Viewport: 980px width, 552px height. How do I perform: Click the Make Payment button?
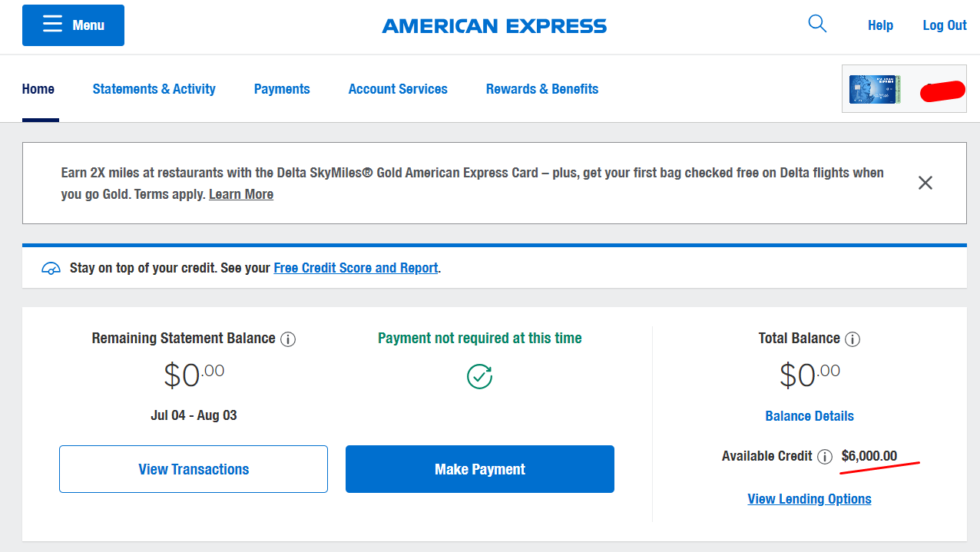pyautogui.click(x=480, y=469)
